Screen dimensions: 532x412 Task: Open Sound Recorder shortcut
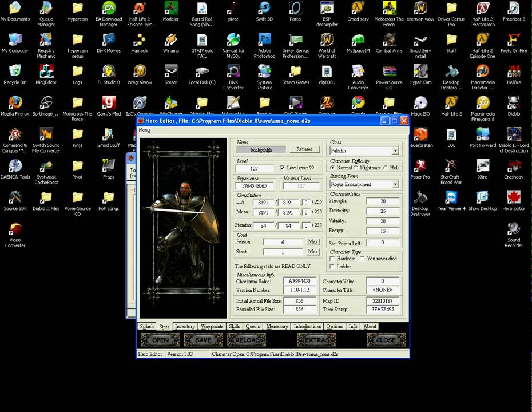coord(514,235)
